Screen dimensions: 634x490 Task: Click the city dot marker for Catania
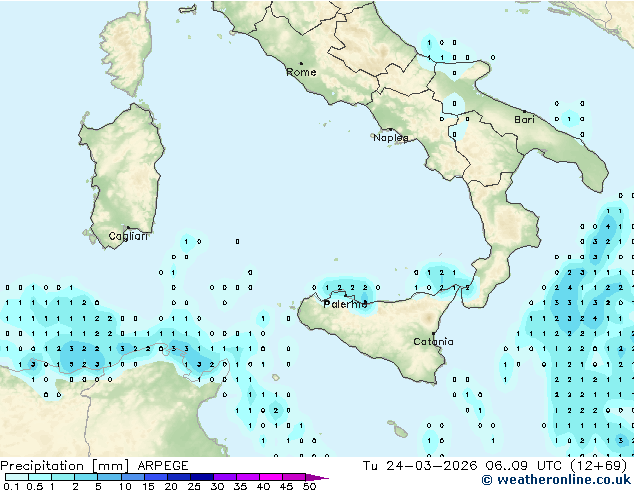(433, 334)
